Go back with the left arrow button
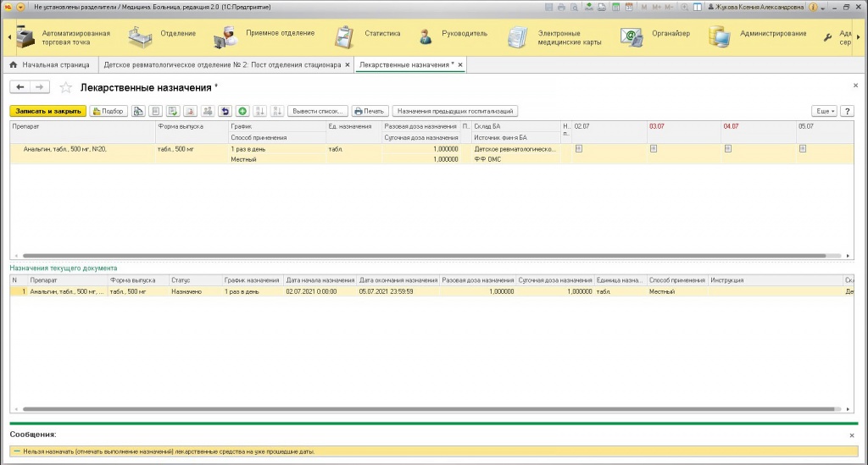Viewport: 868px width, 465px height. pos(20,86)
